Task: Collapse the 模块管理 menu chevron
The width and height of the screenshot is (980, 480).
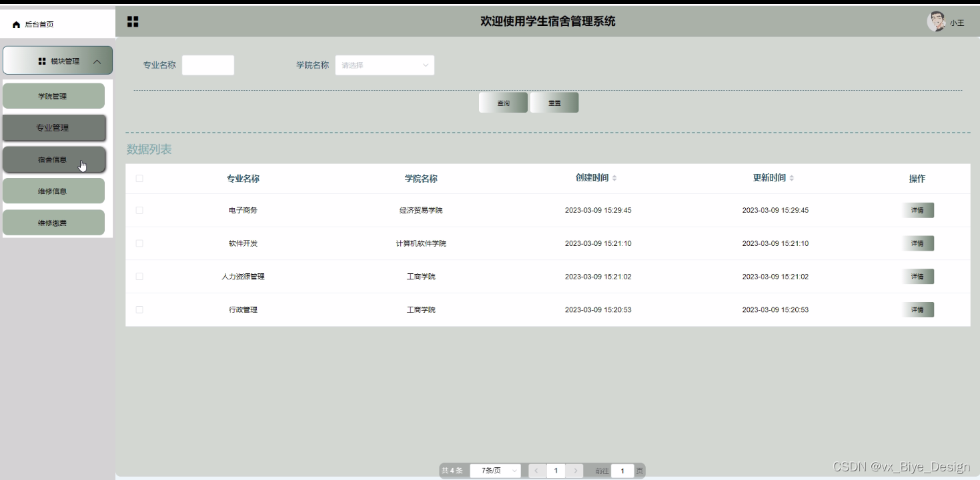Action: (x=97, y=61)
